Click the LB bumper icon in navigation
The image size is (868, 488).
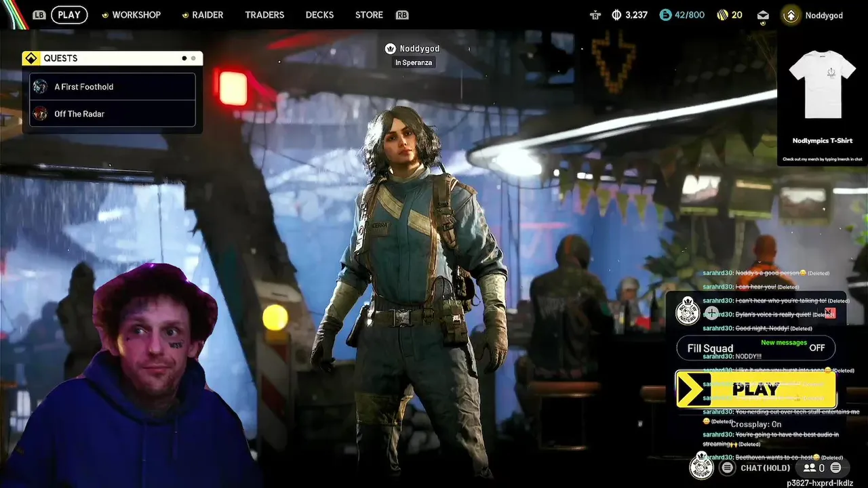click(x=39, y=15)
